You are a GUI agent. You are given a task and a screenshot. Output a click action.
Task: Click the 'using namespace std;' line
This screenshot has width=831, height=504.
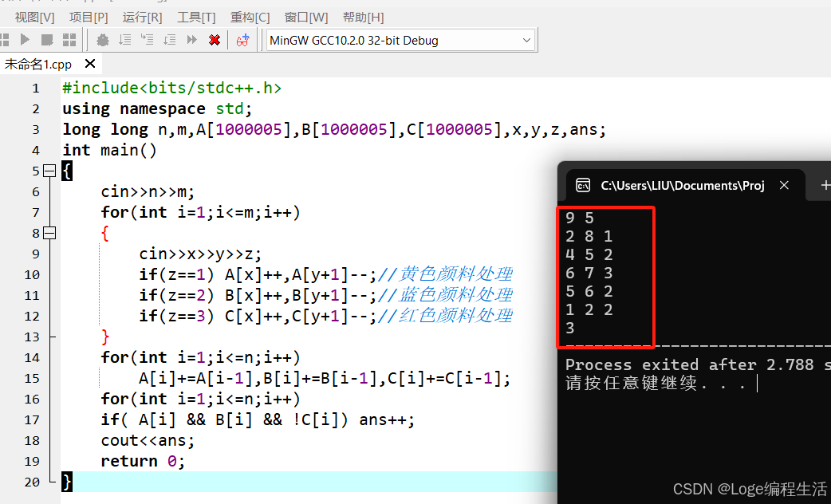(157, 108)
